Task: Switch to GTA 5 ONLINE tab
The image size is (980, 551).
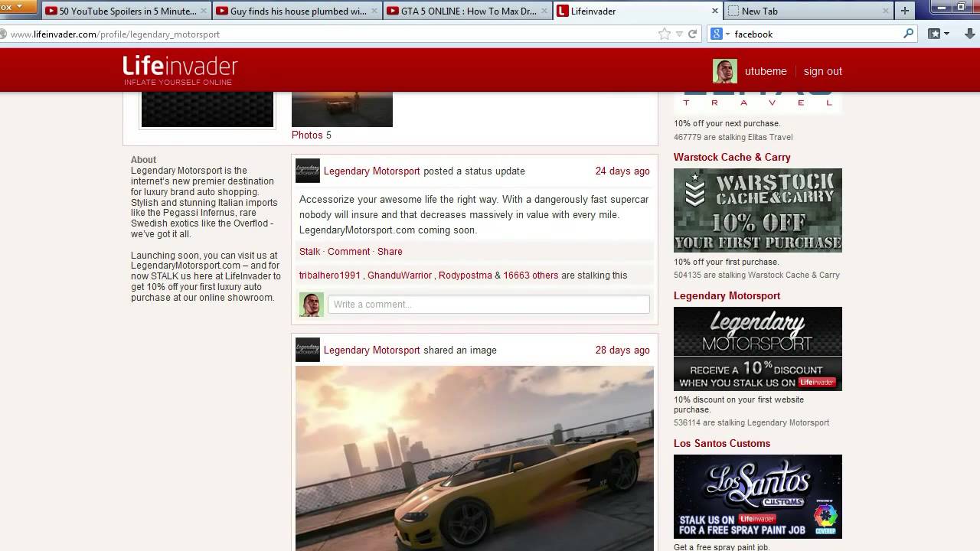Action: [x=467, y=11]
